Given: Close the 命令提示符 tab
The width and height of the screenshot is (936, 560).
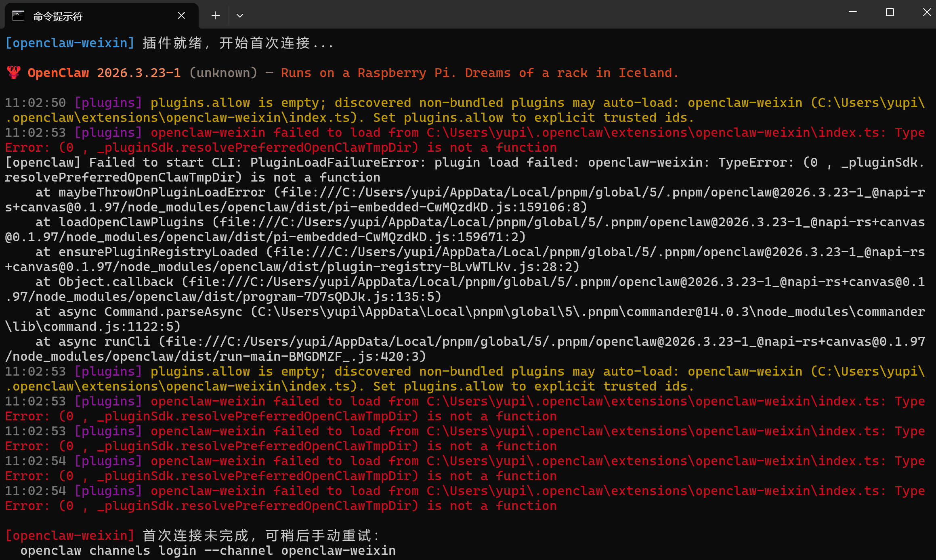Looking at the screenshot, I should click(181, 16).
